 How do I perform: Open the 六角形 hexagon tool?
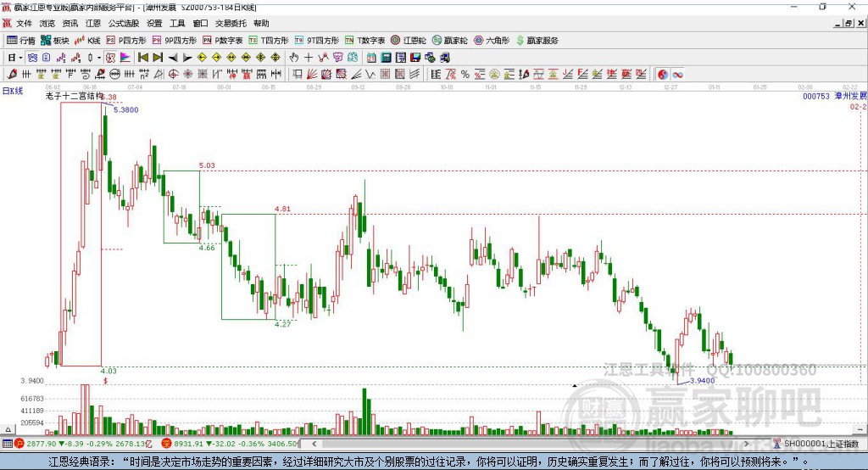[492, 41]
